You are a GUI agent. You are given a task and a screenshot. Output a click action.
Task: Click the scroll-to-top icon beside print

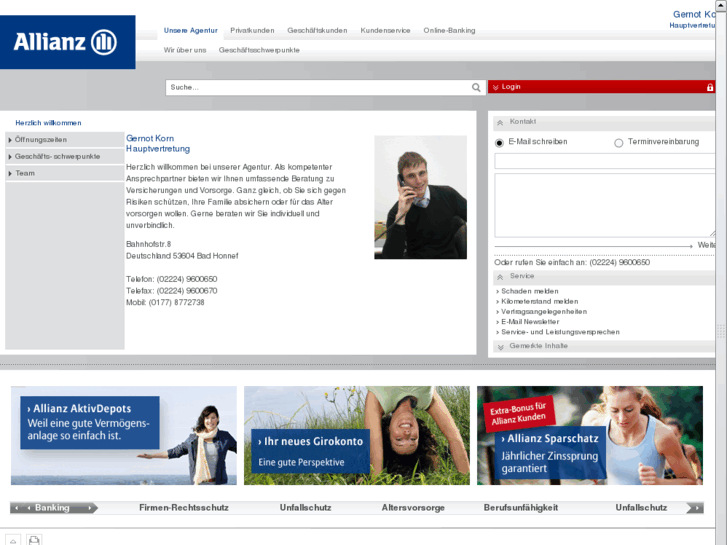click(13, 540)
